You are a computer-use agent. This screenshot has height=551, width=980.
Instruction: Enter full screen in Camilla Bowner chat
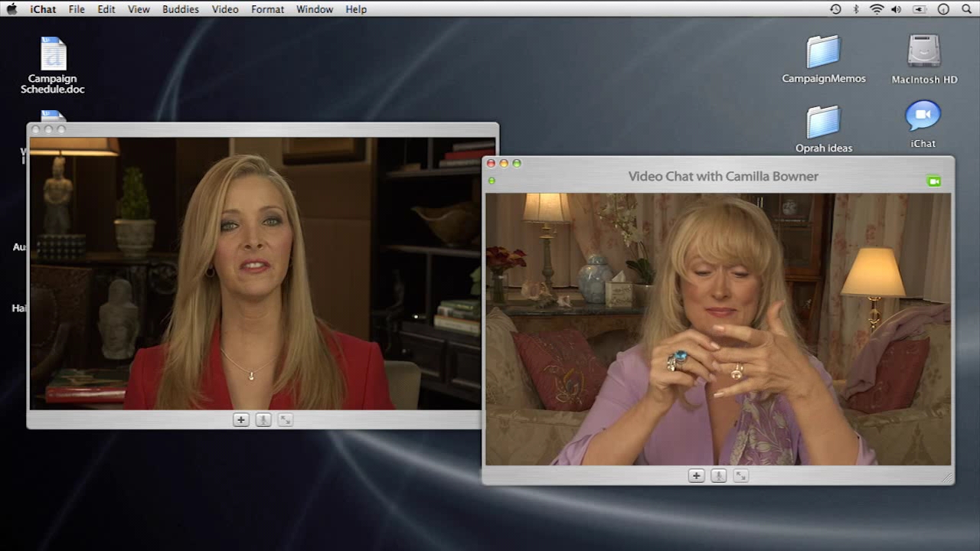tap(740, 475)
